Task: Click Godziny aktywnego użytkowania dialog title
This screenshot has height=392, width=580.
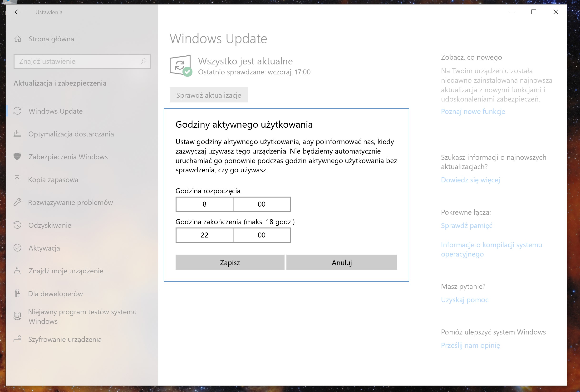Action: click(244, 124)
